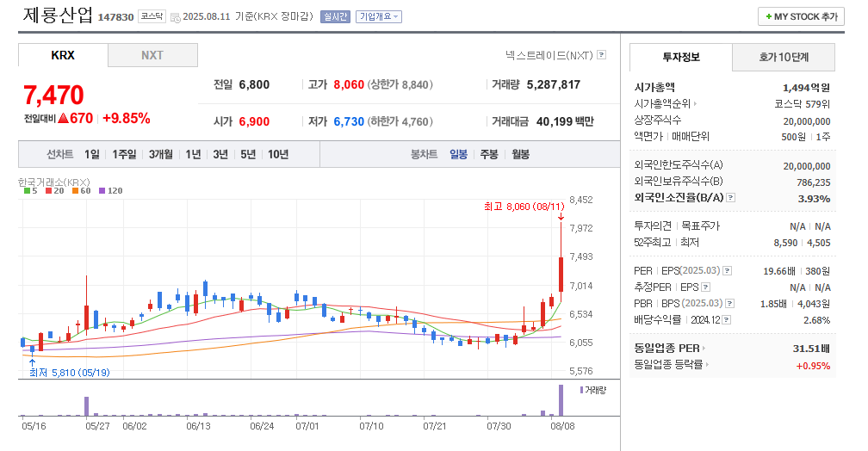
Task: Open the 투자정보 tab
Action: 681,57
